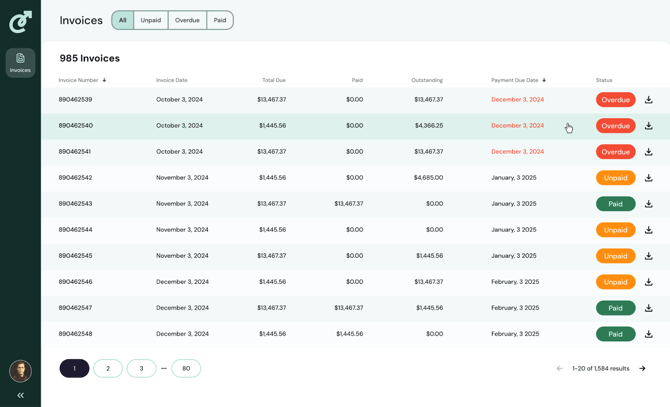Click invoice number 890462543
This screenshot has height=407, width=670.
point(75,204)
